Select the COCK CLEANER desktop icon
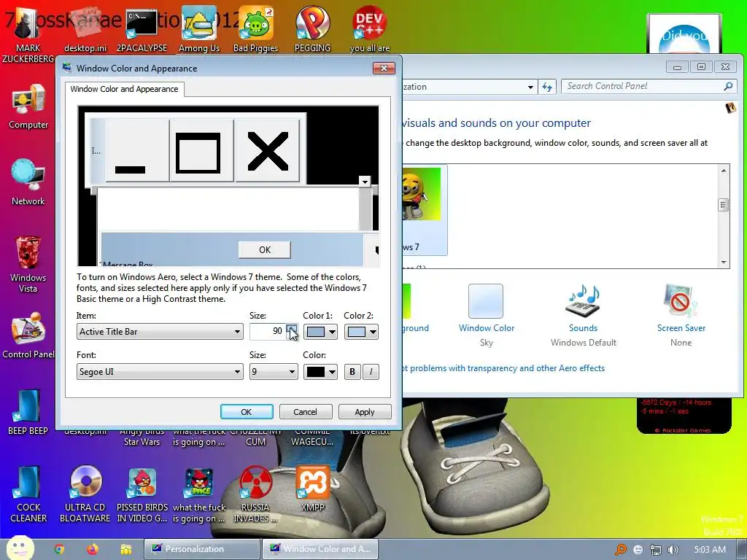Screen dimensions: 747x560 click(x=28, y=494)
